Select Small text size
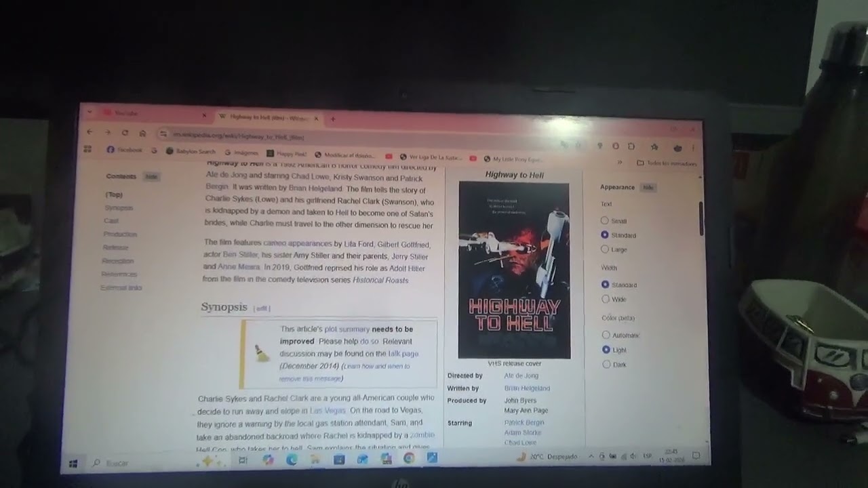 tap(605, 220)
